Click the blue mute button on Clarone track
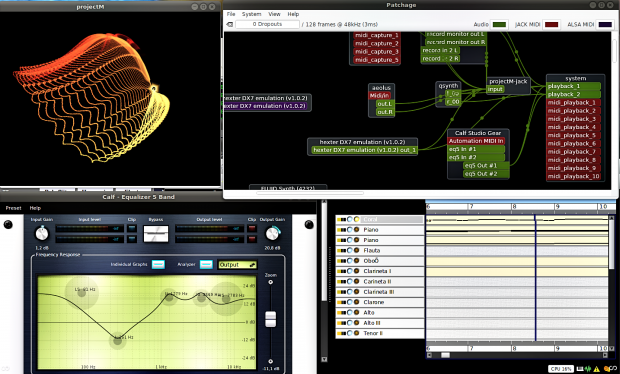Image resolution: width=620 pixels, height=374 pixels. (x=350, y=302)
